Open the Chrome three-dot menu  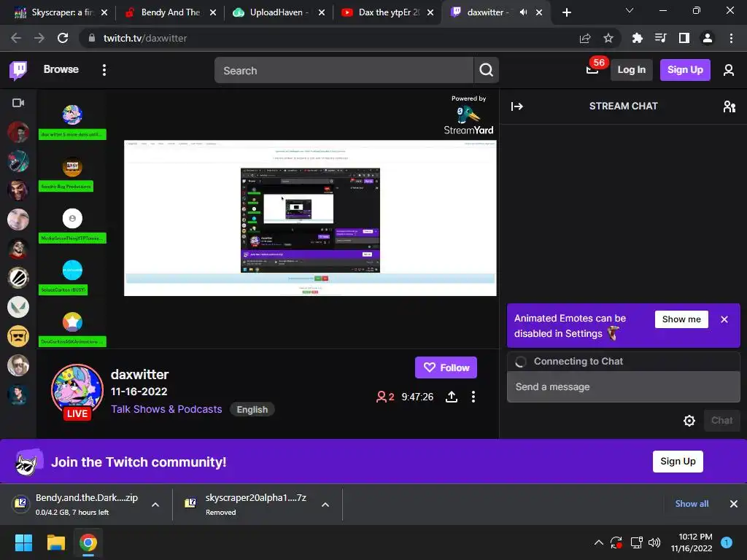pos(731,38)
